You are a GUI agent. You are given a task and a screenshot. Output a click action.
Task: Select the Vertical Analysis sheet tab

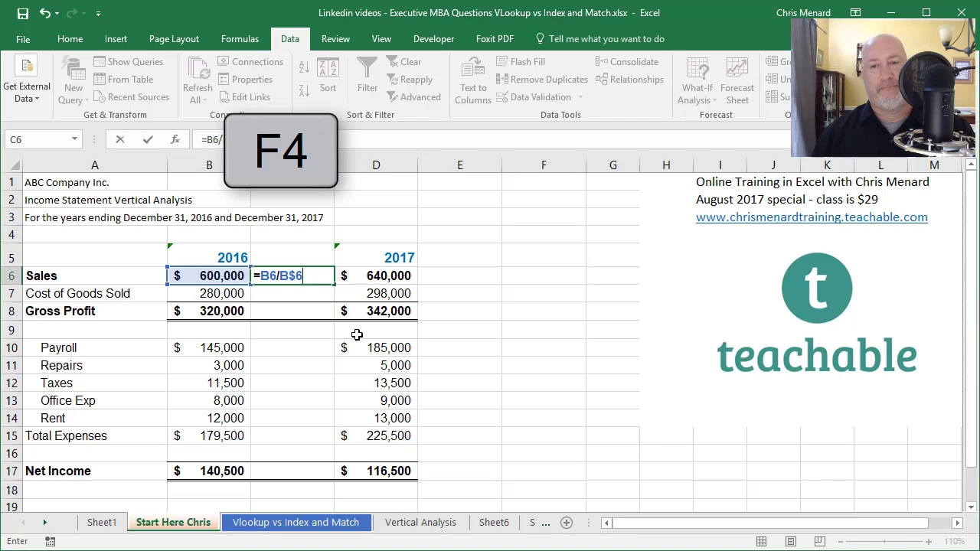[420, 523]
